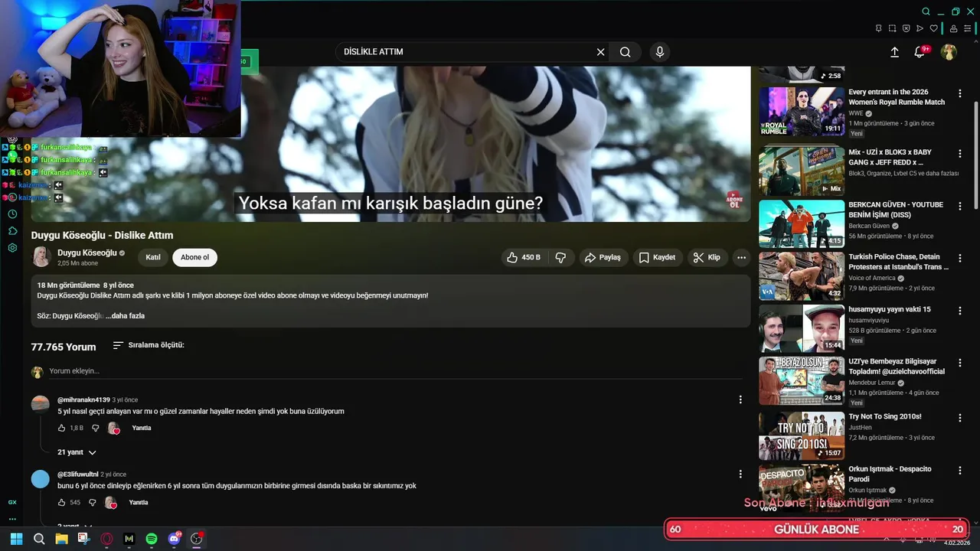Viewport: 980px width, 551px height.
Task: Open browser easy setup sliders icon
Action: click(967, 28)
